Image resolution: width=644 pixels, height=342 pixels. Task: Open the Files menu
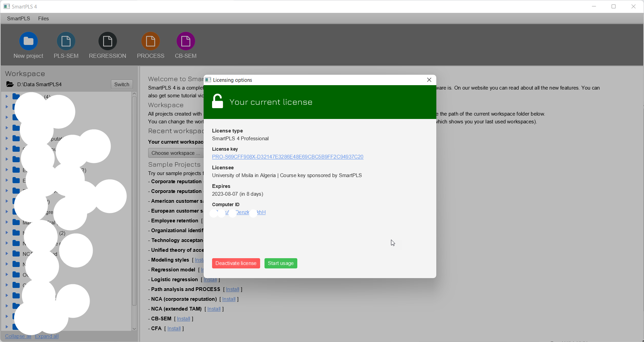click(x=43, y=19)
